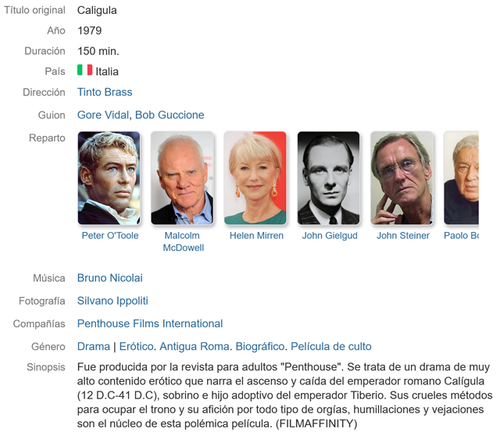Image resolution: width=500 pixels, height=446 pixels.
Task: Open the John Gielgud name link
Action: coord(330,236)
